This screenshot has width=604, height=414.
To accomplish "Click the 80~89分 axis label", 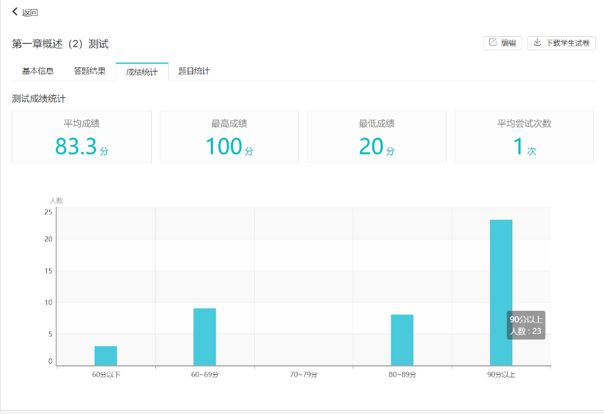I will (x=402, y=375).
